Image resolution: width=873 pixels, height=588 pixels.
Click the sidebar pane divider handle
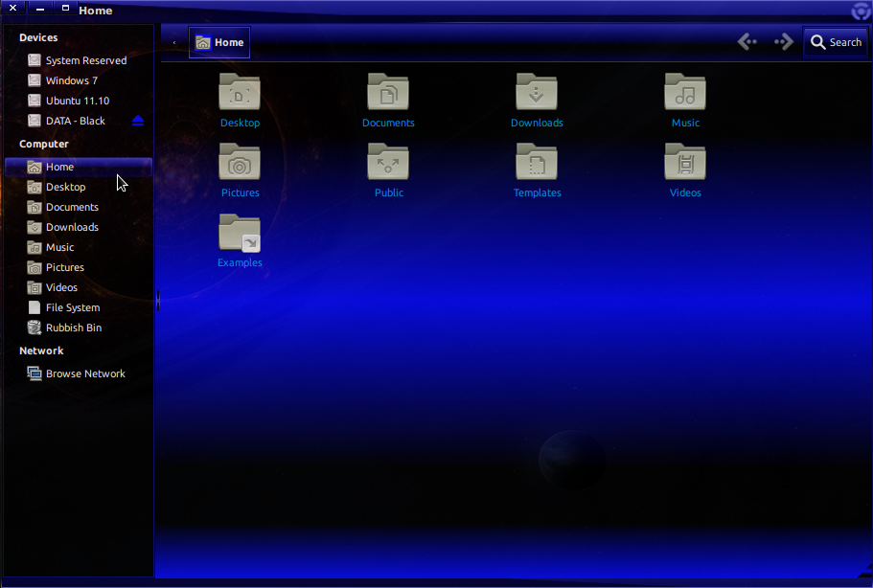pyautogui.click(x=157, y=301)
